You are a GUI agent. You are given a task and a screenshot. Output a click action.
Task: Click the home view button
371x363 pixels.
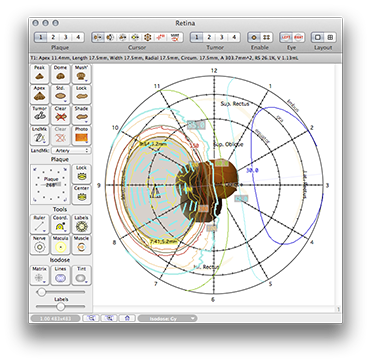point(127,318)
